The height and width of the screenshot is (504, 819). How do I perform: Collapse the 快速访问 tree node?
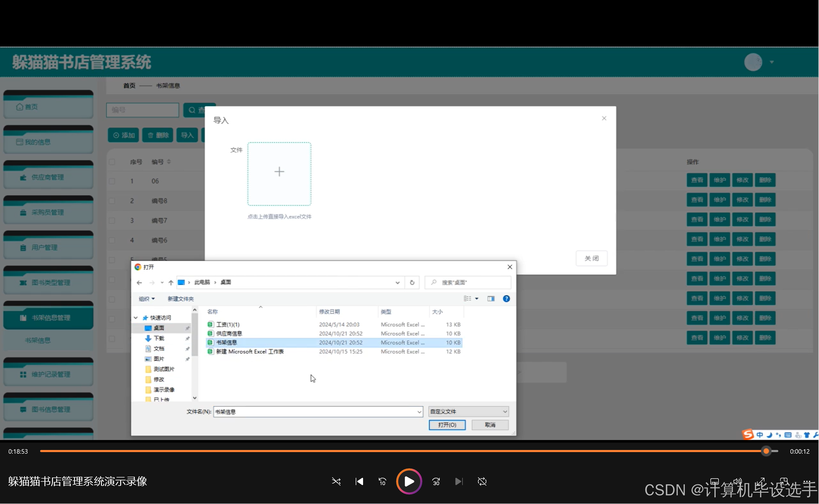(x=136, y=318)
